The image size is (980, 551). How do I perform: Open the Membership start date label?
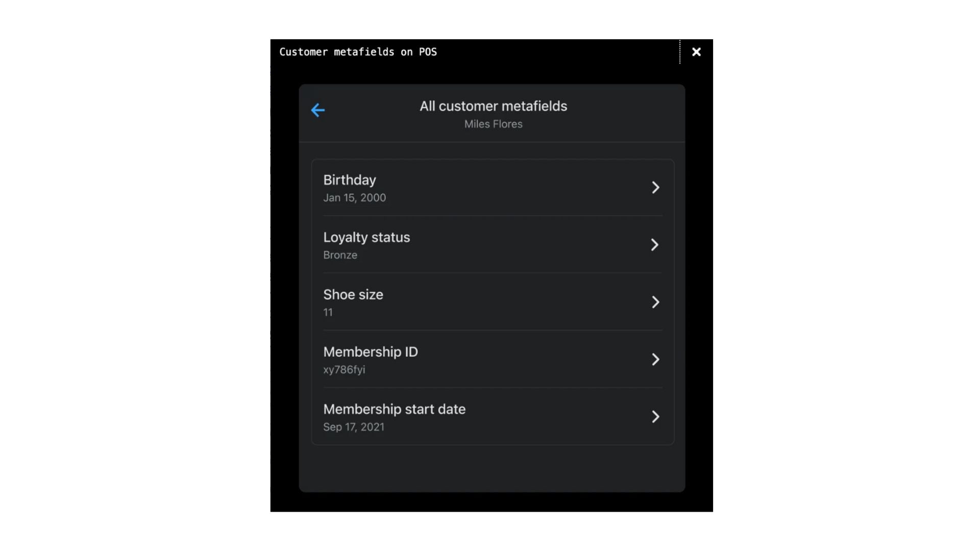(395, 409)
